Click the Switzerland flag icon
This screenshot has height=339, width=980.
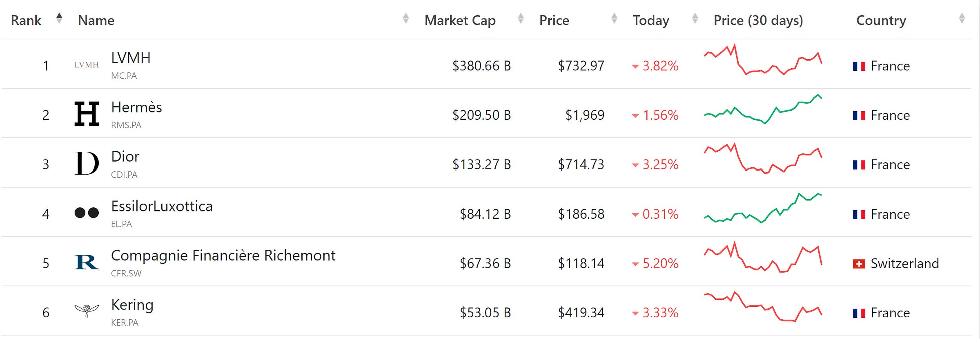[859, 264]
